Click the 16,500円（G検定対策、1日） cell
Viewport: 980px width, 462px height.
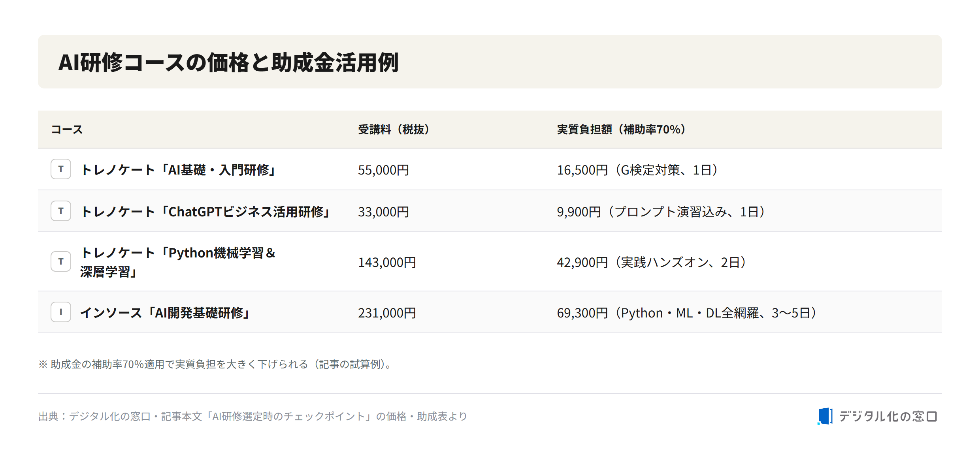[x=637, y=170]
